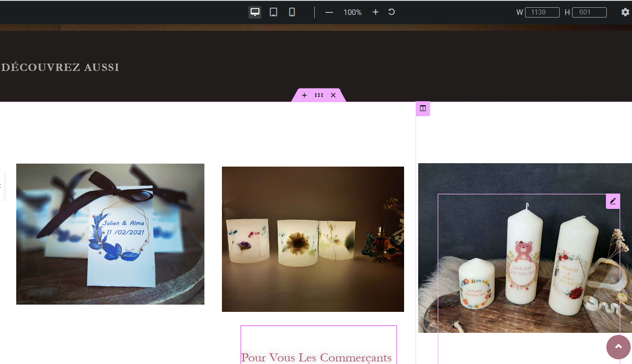Screen dimensions: 632x364
Task: Select the dried flower lanterns image
Action: 313,239
